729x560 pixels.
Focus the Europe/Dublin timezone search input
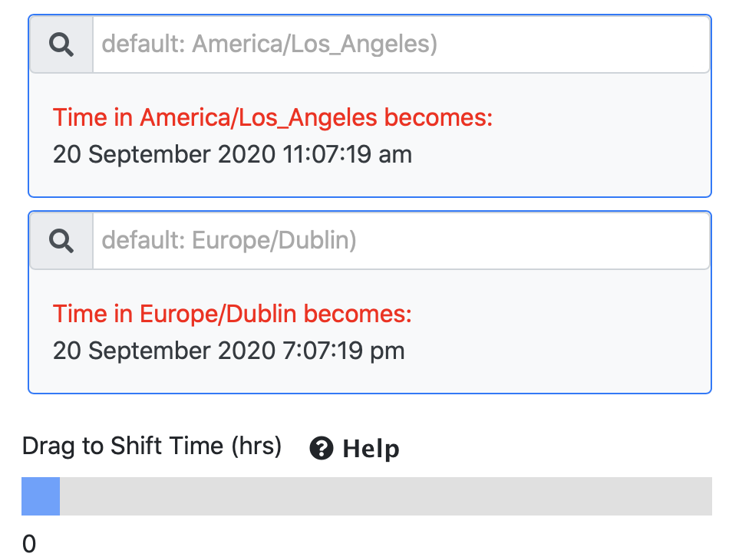pos(401,241)
